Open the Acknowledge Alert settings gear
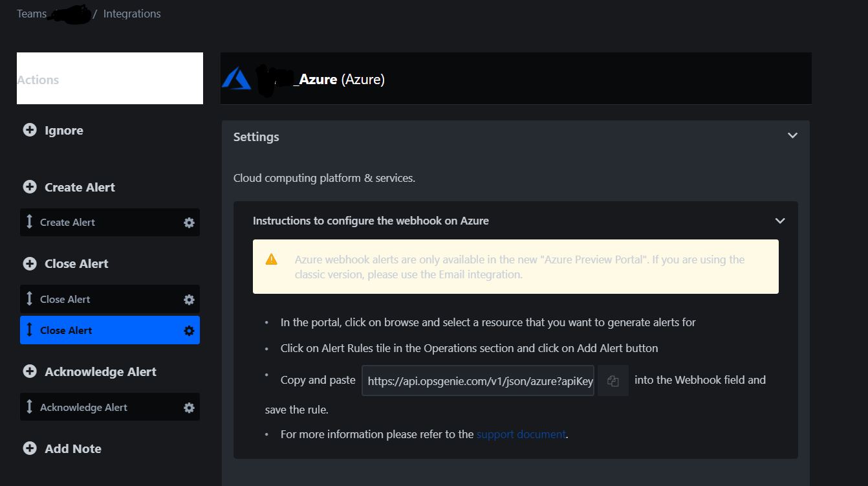Screen dimensions: 868x486 click(x=188, y=407)
